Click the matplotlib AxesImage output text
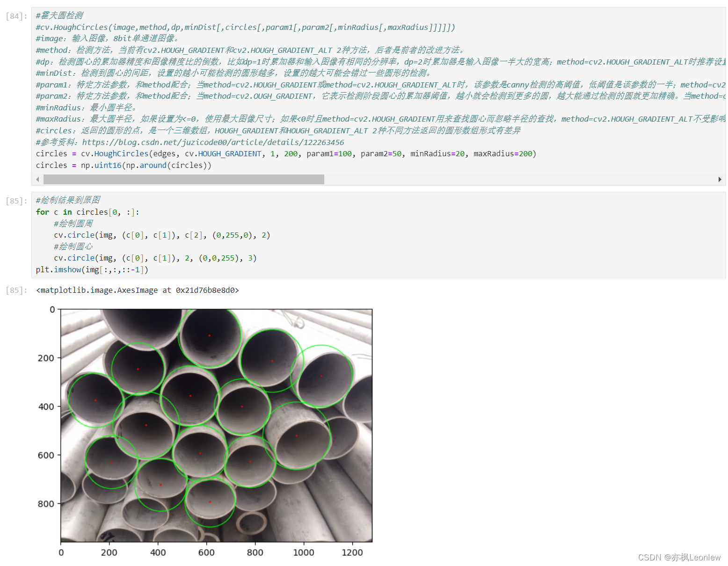728x566 pixels. tap(138, 290)
